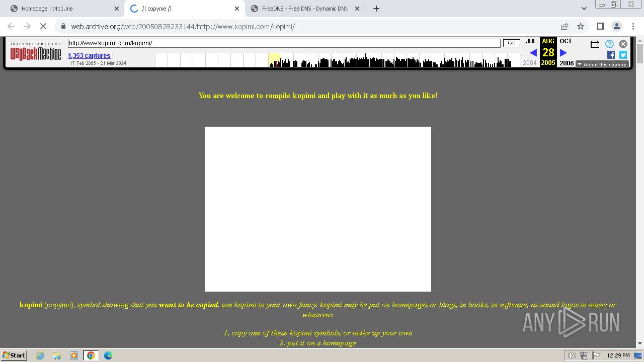
Task: Open the tab search dropdown
Action: pyautogui.click(x=584, y=9)
